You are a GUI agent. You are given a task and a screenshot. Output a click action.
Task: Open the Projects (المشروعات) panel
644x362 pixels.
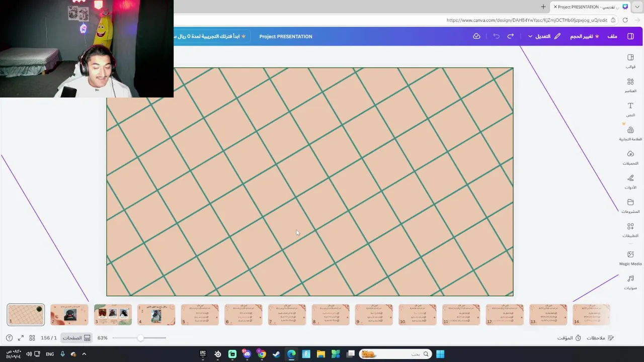point(630,206)
